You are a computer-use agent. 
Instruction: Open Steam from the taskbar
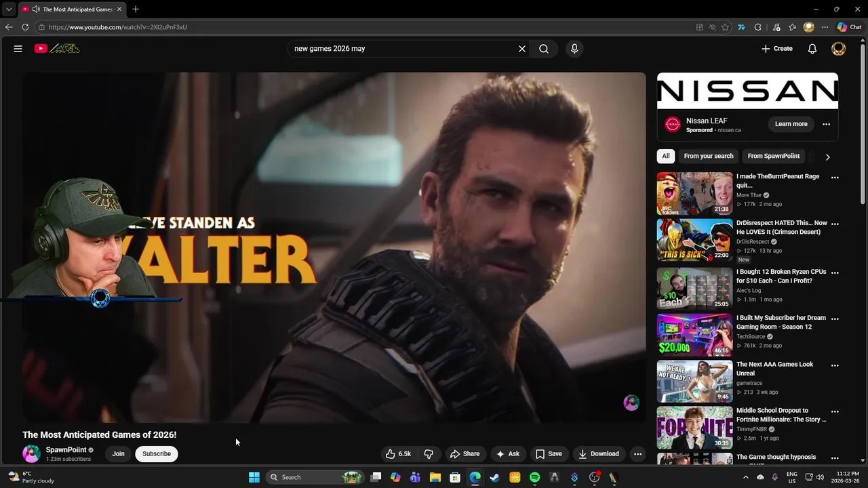pos(494,477)
